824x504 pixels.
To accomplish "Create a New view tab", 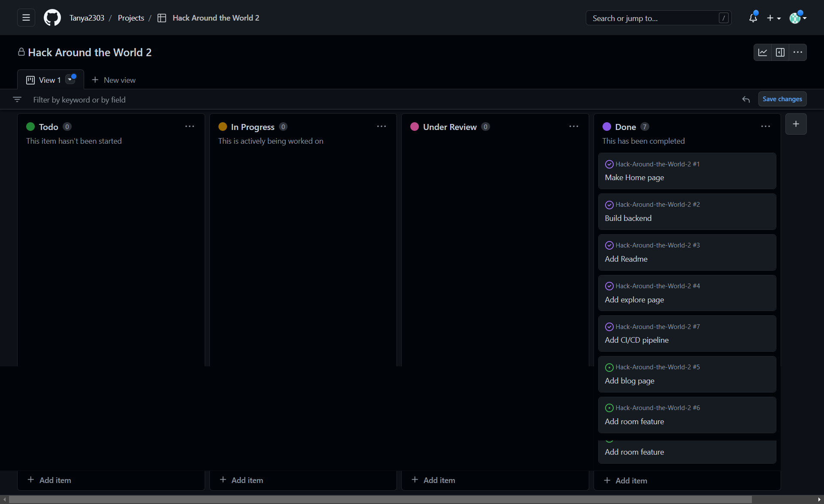I will [114, 80].
